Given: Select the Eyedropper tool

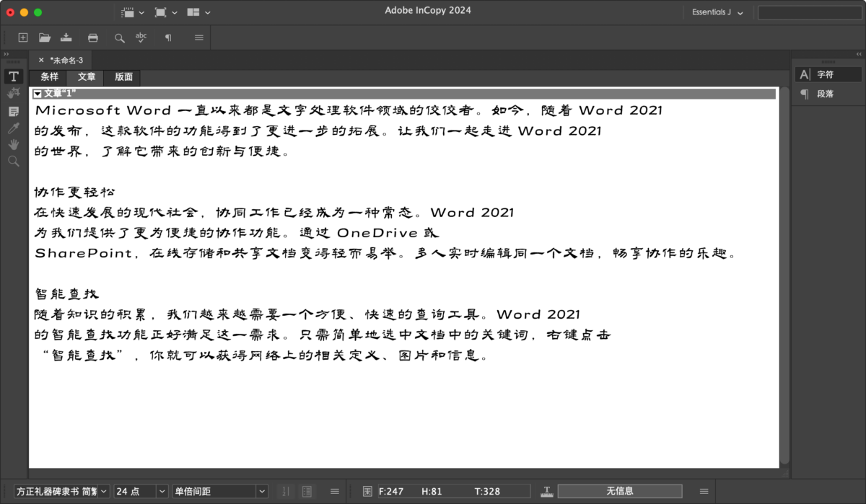Looking at the screenshot, I should pyautogui.click(x=14, y=128).
